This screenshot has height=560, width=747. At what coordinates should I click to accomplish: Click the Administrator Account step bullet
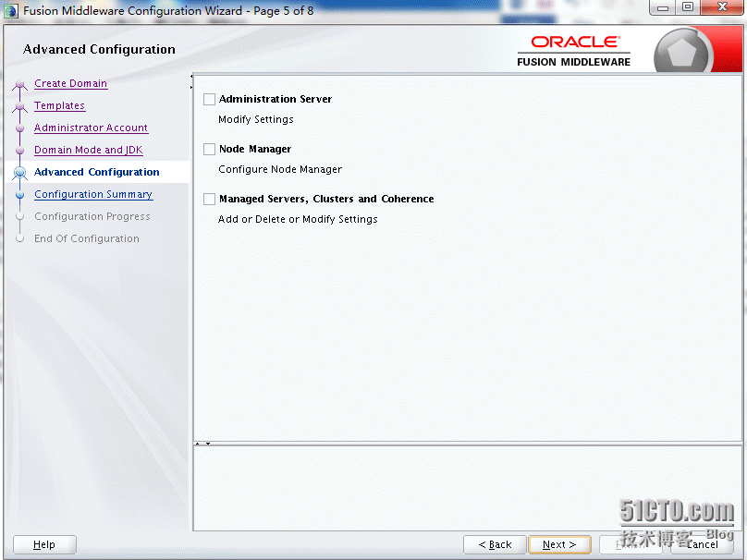pos(20,128)
